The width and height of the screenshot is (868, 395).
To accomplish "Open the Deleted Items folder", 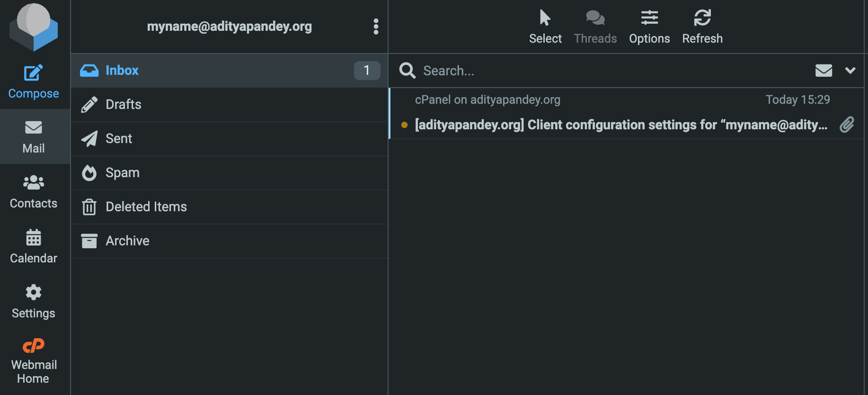I will 230,207.
